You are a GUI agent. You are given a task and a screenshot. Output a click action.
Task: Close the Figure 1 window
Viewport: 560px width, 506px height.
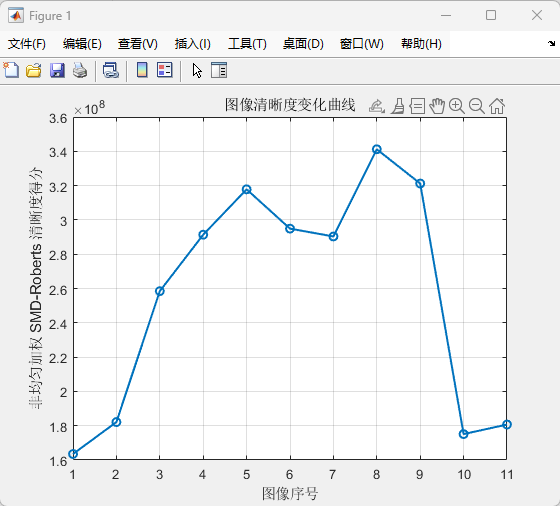pos(537,15)
